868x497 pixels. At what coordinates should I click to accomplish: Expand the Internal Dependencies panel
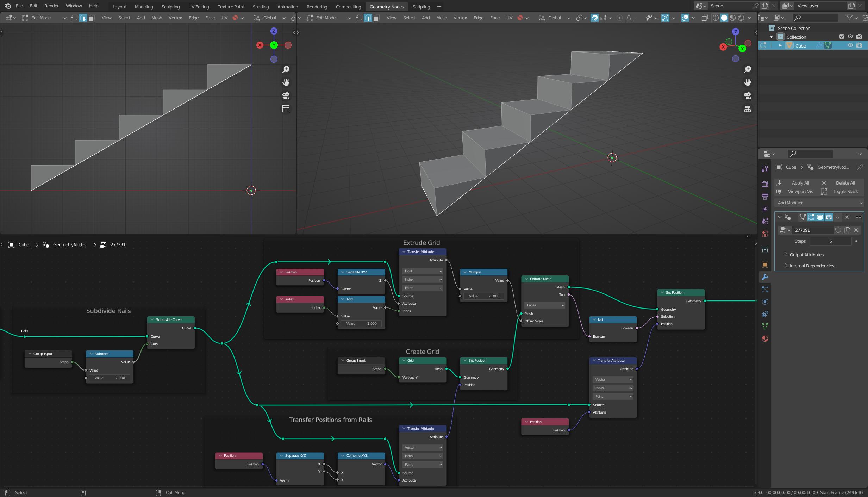click(812, 266)
